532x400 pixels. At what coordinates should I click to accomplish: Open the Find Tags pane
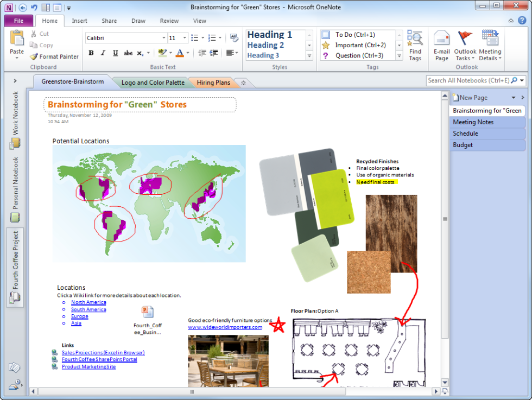coord(415,46)
